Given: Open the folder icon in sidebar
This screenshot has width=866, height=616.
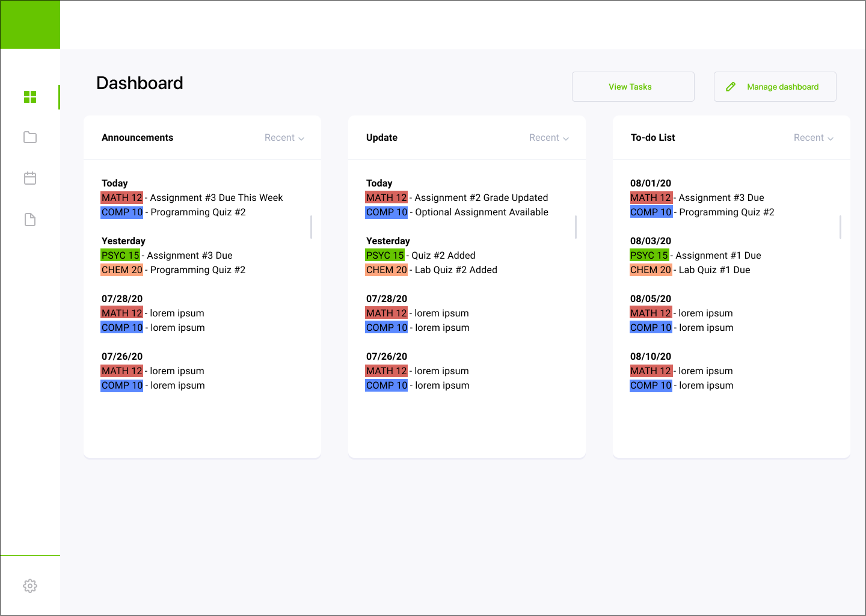Looking at the screenshot, I should pyautogui.click(x=30, y=137).
